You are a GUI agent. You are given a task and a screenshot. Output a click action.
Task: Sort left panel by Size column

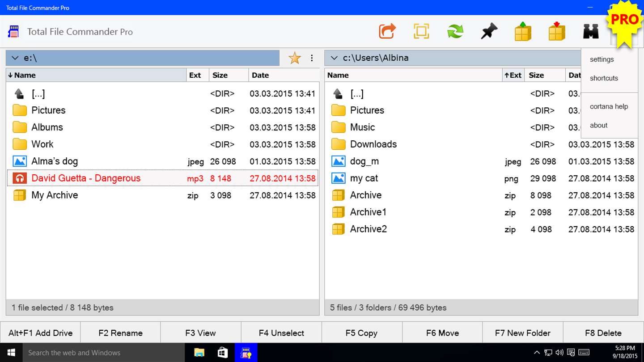point(229,75)
